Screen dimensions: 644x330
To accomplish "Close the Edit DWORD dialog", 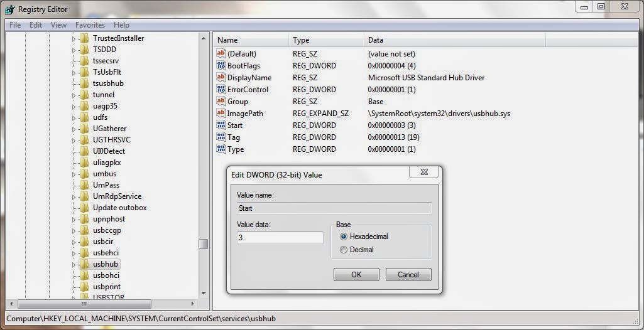I will [424, 173].
